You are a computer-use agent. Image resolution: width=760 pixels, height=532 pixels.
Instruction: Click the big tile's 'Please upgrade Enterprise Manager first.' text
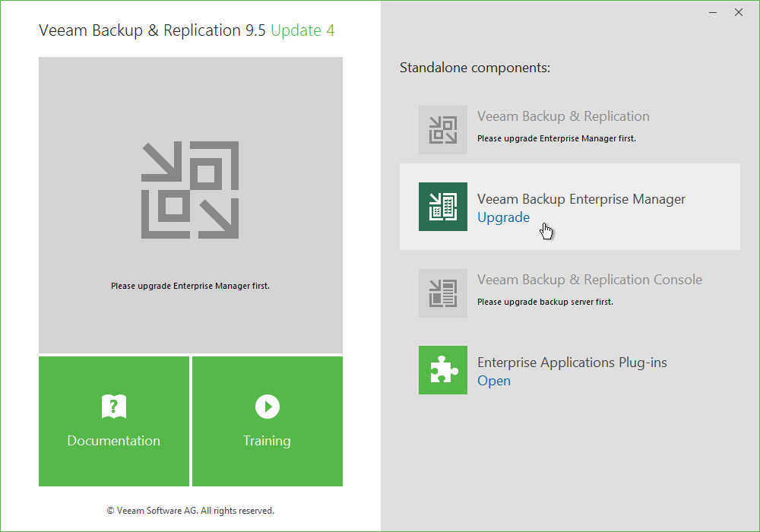(x=190, y=286)
